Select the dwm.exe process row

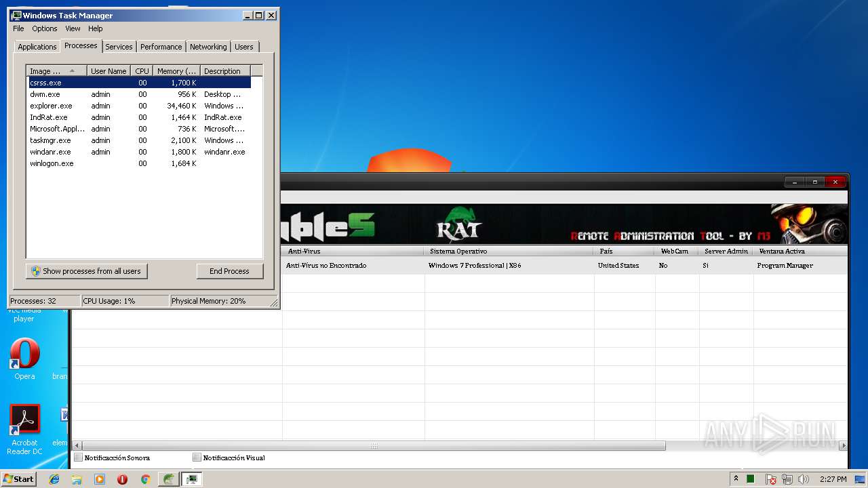[x=139, y=94]
